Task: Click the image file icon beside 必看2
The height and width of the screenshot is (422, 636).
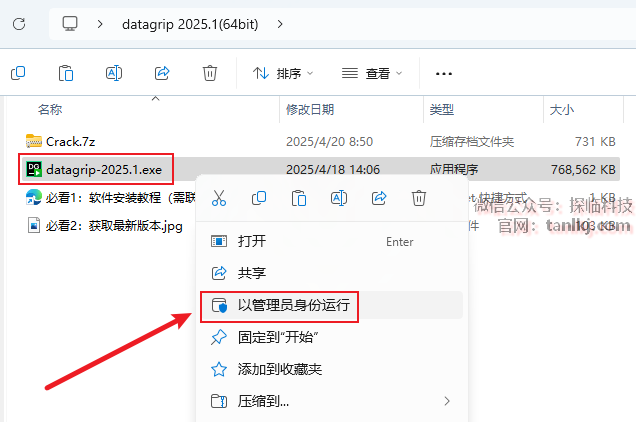Action: coord(34,226)
